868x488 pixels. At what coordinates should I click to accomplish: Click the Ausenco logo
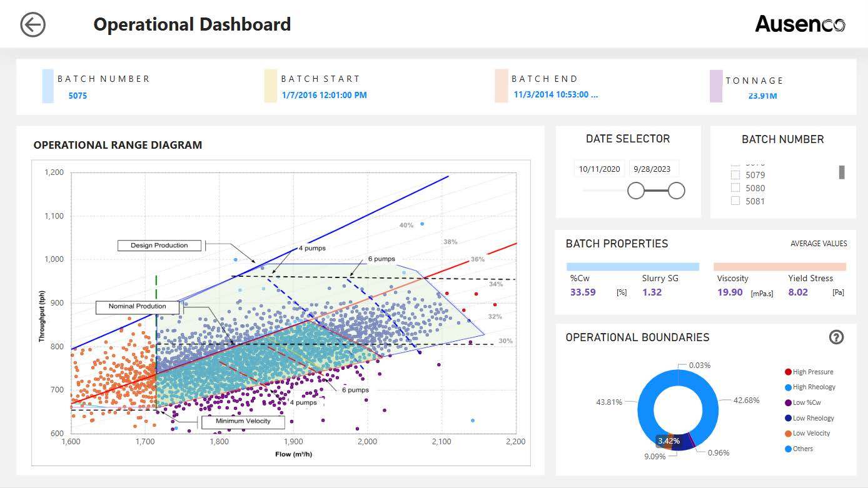(800, 24)
